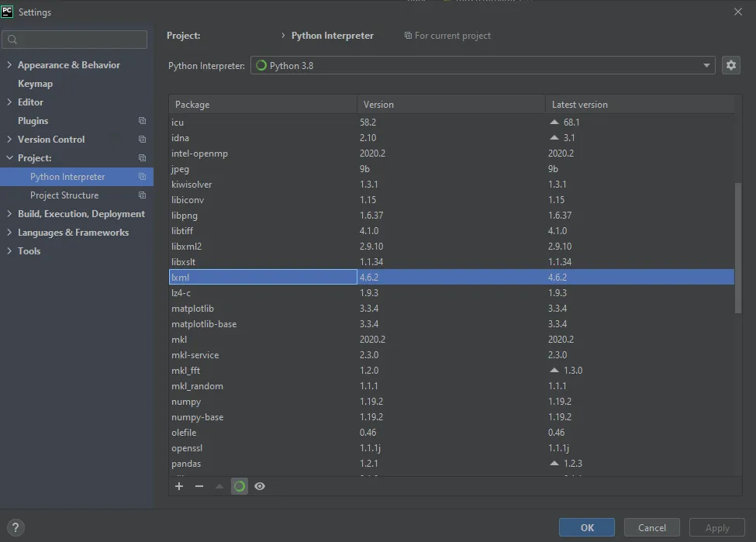Toggle the Conda package manager icon
Image resolution: width=756 pixels, height=542 pixels.
tap(240, 486)
